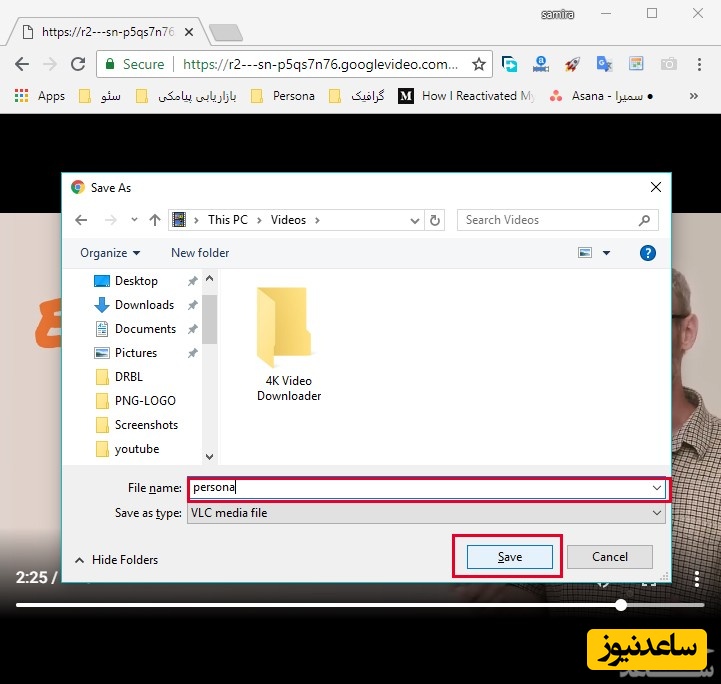Viewport: 721px width, 684px height.
Task: Click the Save button
Action: [509, 557]
